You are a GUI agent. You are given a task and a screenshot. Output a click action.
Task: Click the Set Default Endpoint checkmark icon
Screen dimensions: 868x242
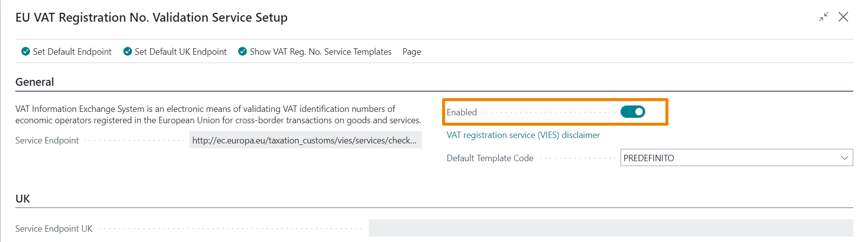26,52
